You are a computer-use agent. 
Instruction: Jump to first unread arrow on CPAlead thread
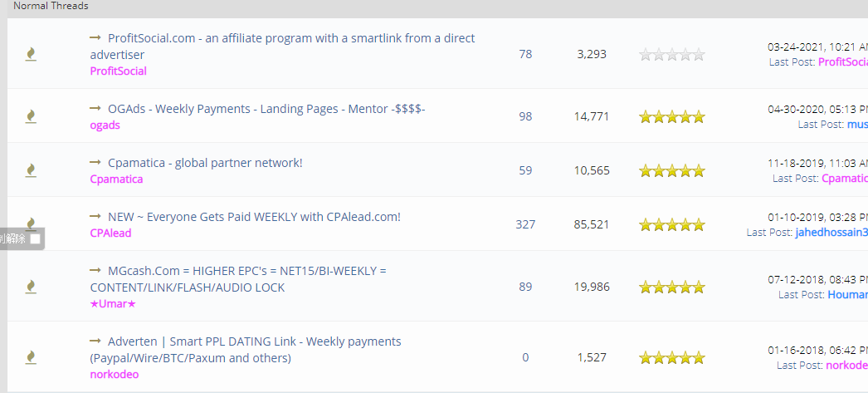click(x=95, y=216)
